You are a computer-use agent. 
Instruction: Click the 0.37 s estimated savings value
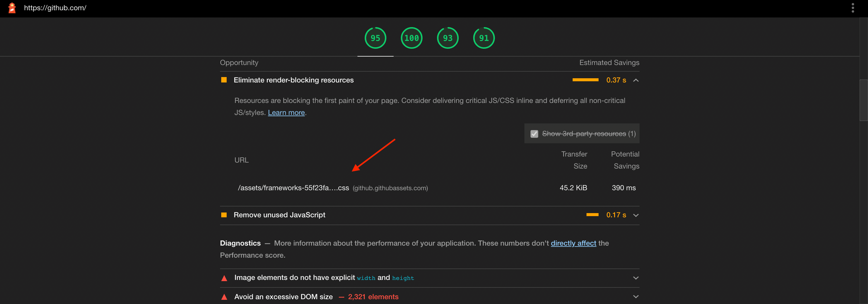[616, 80]
